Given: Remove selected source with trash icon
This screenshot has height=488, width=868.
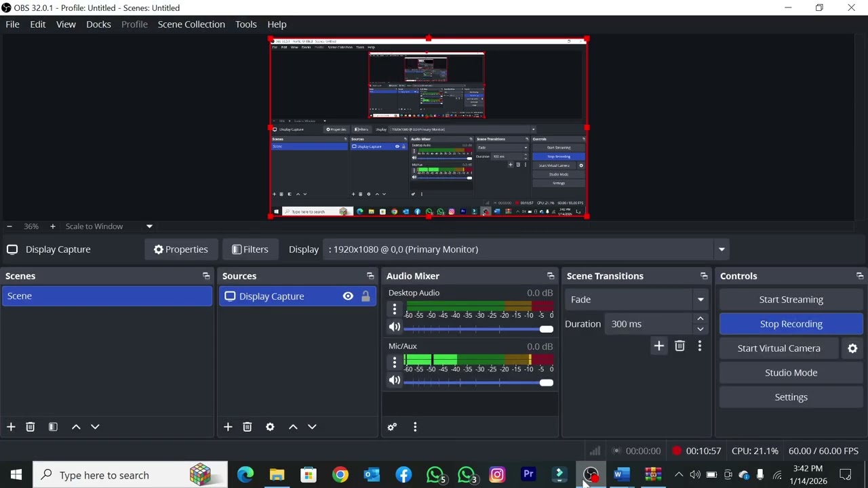Looking at the screenshot, I should [247, 427].
